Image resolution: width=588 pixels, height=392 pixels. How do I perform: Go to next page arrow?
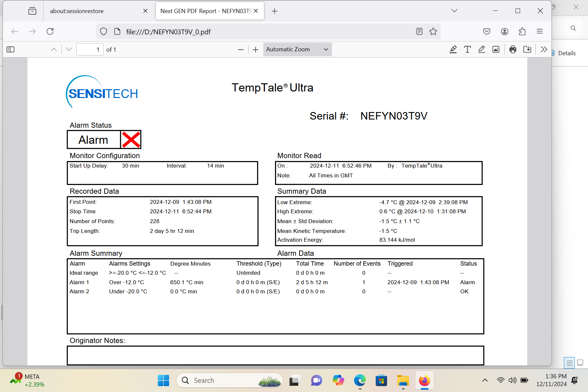click(x=69, y=49)
